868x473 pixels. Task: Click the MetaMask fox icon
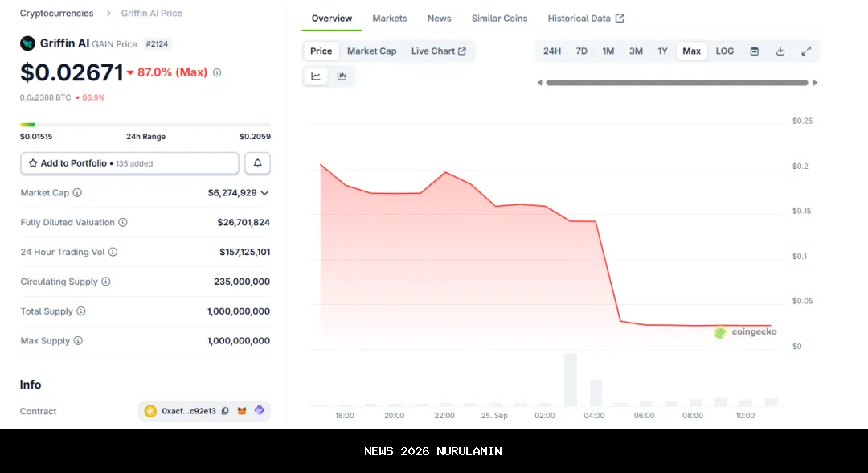242,411
